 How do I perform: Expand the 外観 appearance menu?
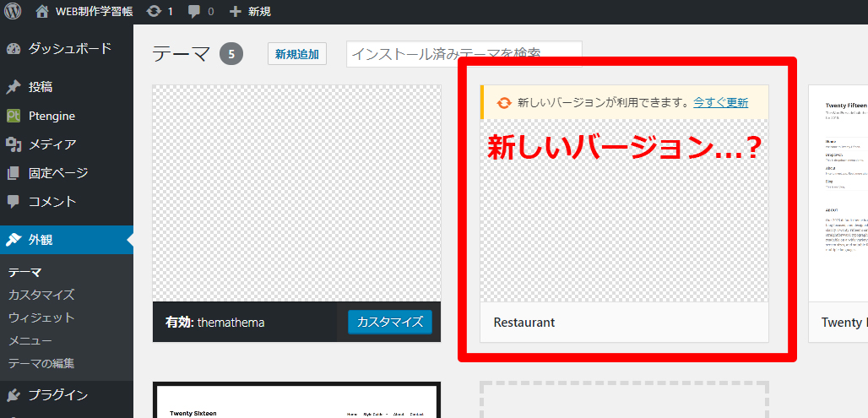pyautogui.click(x=41, y=240)
